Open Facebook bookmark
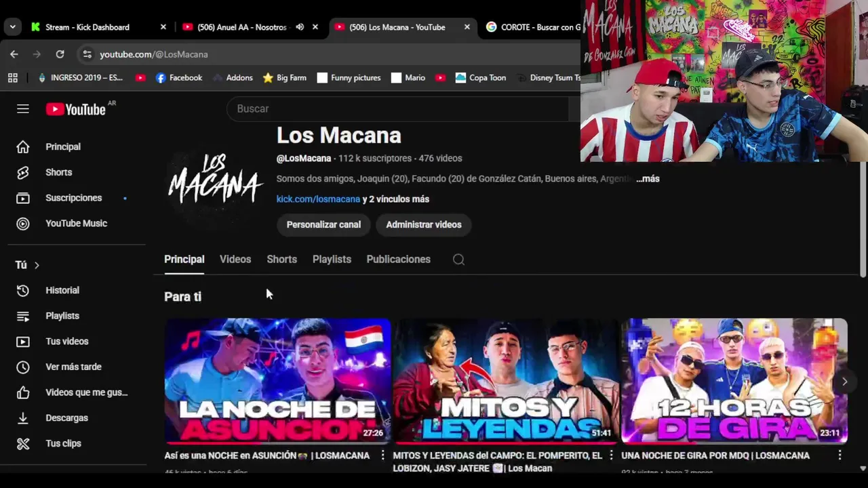This screenshot has height=488, width=868. coord(179,78)
